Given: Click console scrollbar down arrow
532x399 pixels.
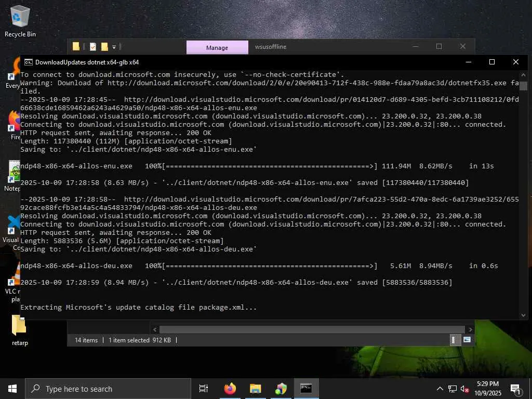Looking at the screenshot, I should tap(523, 315).
